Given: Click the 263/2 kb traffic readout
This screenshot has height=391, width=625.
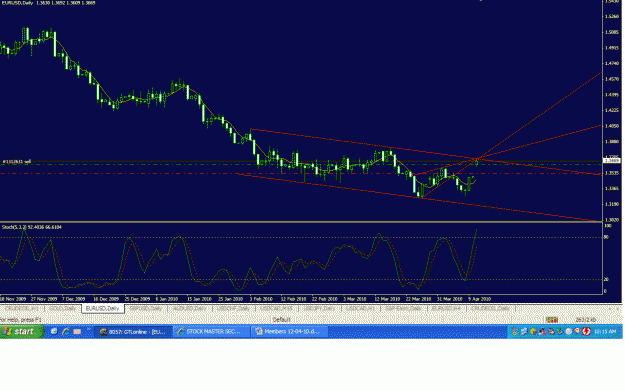Looking at the screenshot, I should 586,320.
